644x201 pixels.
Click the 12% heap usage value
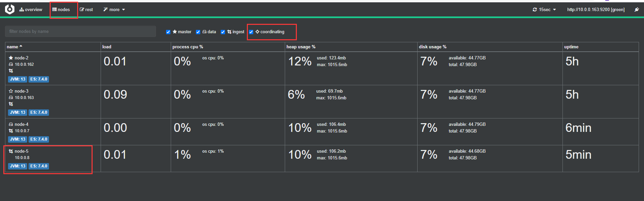(300, 61)
